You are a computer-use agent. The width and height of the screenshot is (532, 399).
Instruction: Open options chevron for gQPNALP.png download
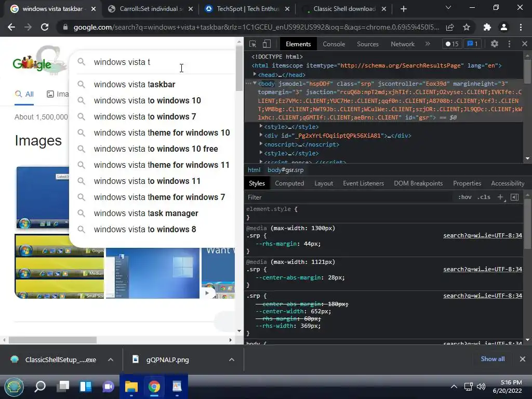(232, 360)
